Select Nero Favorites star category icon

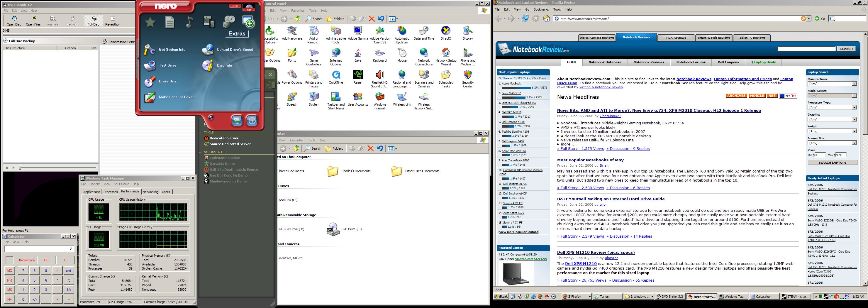pyautogui.click(x=150, y=22)
